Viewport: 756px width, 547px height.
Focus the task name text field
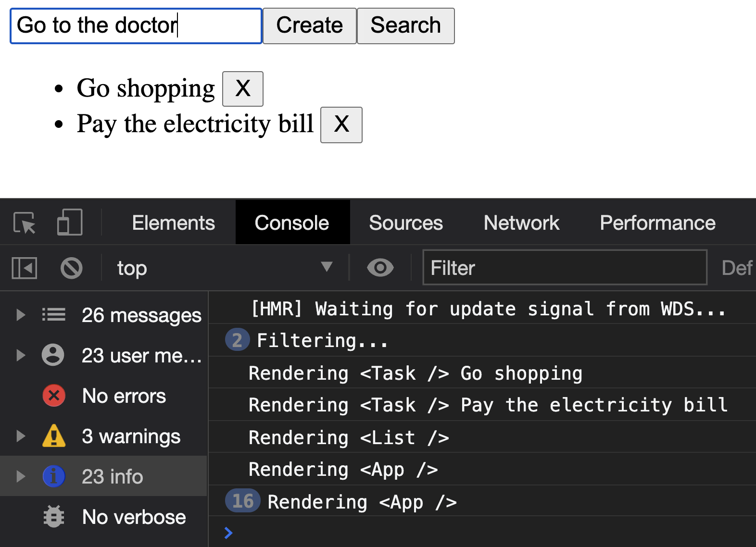[x=136, y=26]
